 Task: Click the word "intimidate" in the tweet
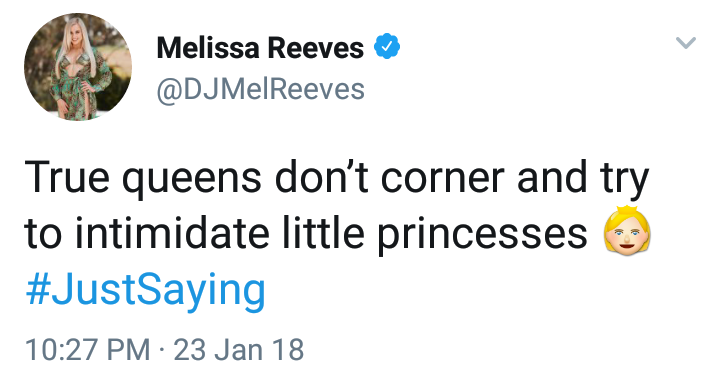tap(172, 233)
